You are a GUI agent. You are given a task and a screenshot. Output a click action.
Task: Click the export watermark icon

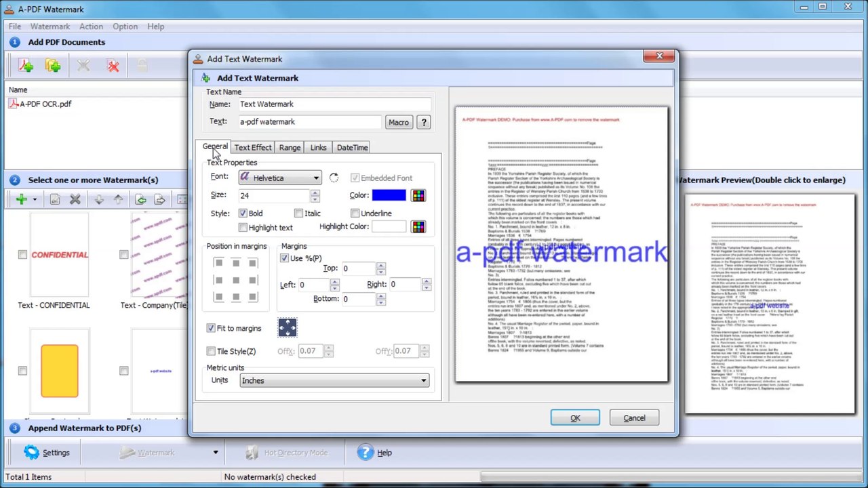160,199
